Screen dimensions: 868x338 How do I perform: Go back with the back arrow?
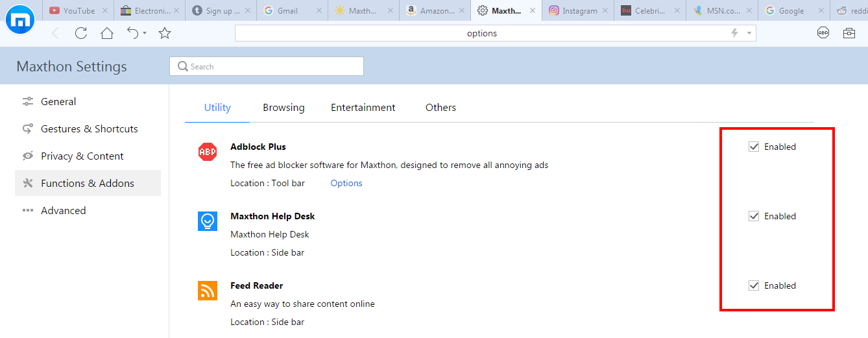tap(55, 33)
